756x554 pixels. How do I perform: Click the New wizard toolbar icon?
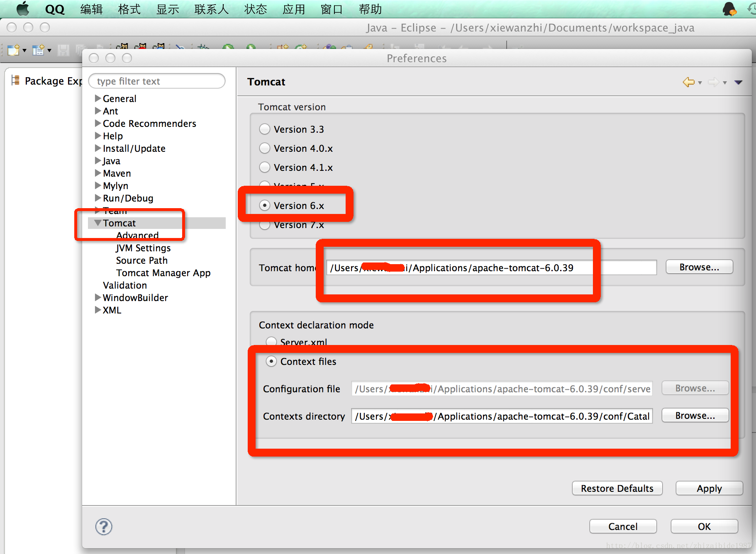[13, 50]
